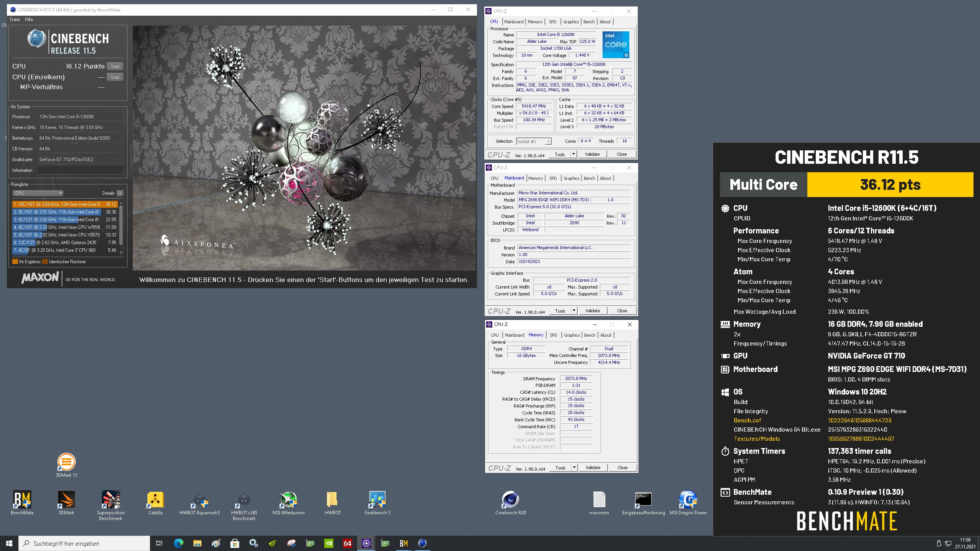Screen dimensions: 980x551
Task: Switch to Cinebench sphere taskbar icon
Action: pos(422,543)
